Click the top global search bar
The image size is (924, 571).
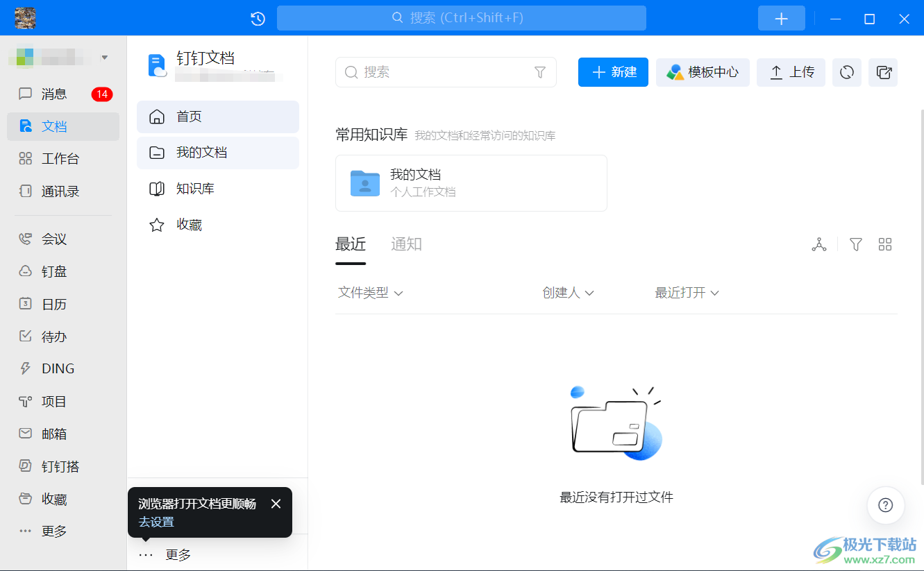(461, 18)
